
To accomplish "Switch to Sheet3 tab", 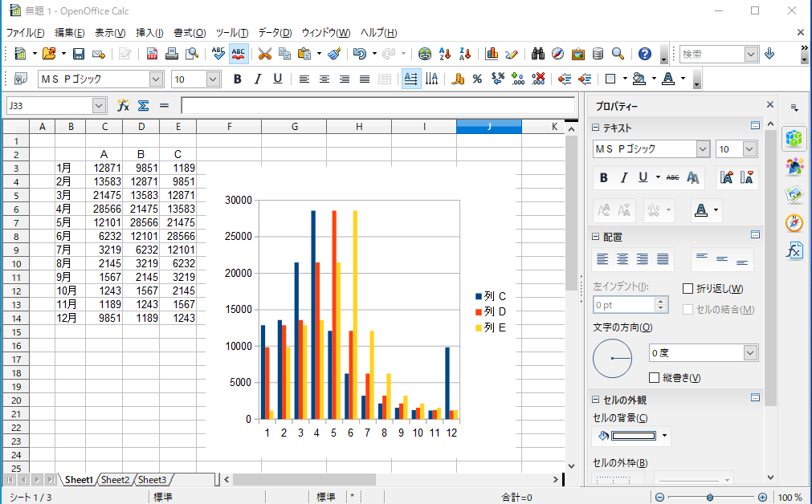I will click(x=153, y=480).
